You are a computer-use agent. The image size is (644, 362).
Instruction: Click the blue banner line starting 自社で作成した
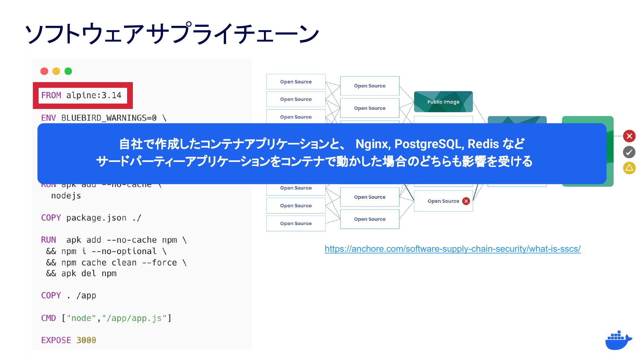click(x=322, y=144)
